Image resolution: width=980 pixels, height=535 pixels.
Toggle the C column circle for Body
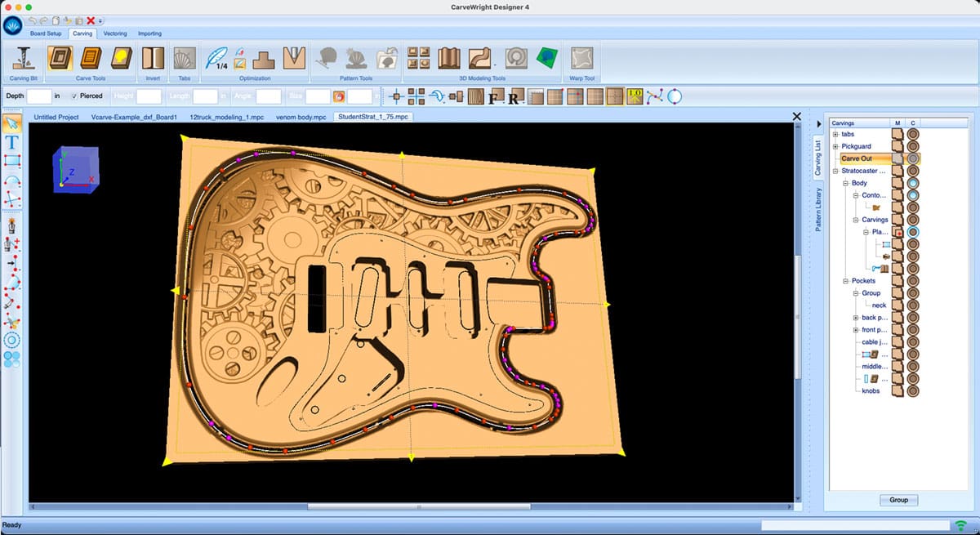click(913, 183)
